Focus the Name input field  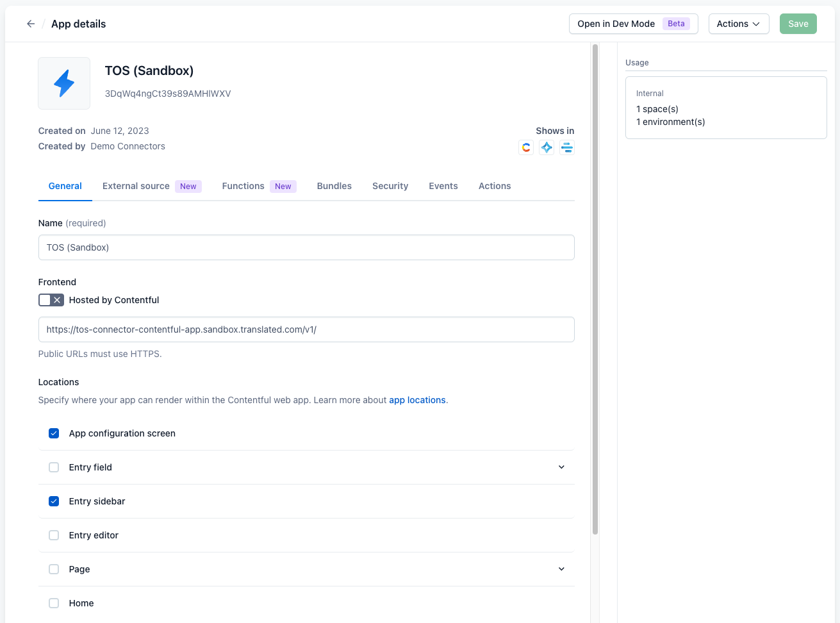(x=306, y=247)
